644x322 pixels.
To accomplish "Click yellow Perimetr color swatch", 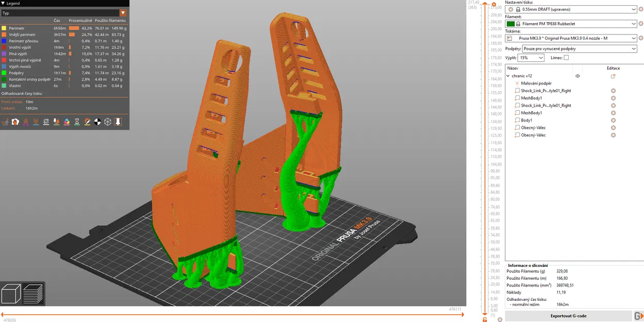I will [4, 28].
